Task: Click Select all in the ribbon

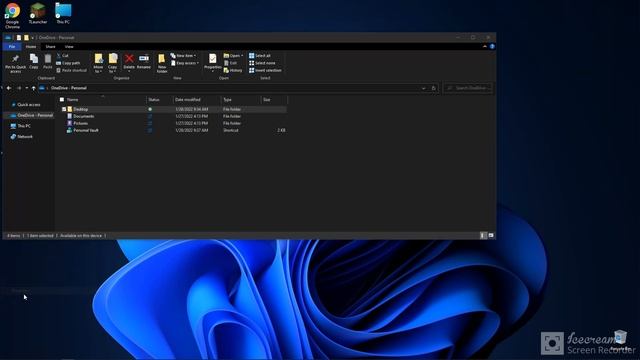Action: (260, 56)
